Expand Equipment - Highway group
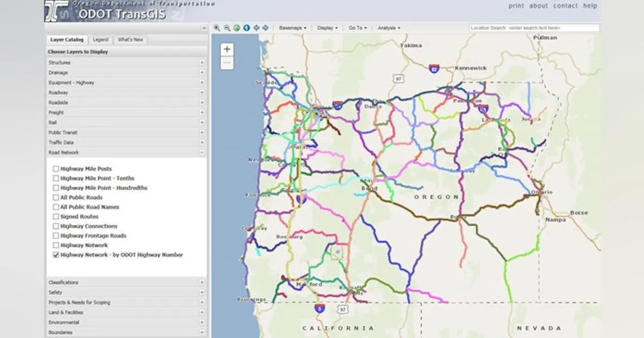The image size is (644, 338). tap(202, 83)
